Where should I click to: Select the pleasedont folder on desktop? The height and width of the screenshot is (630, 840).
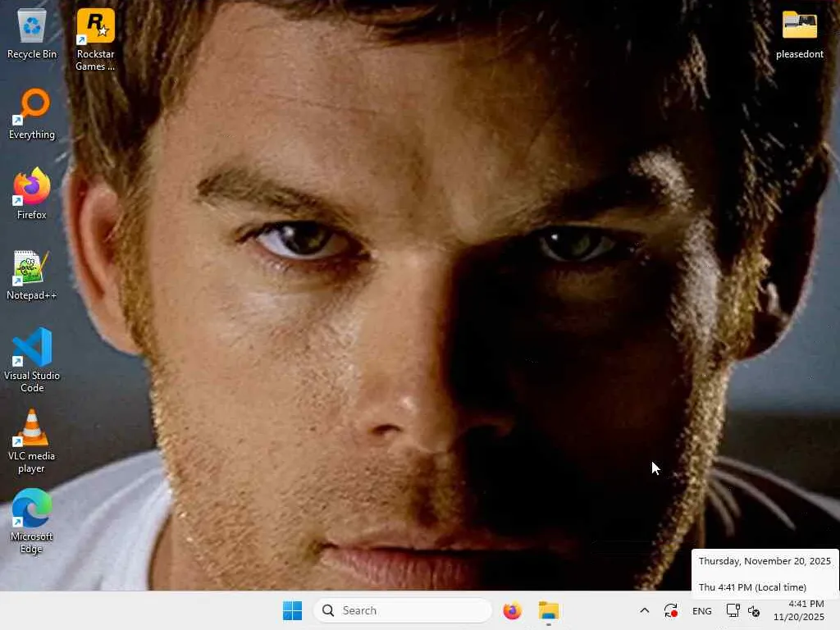(799, 34)
